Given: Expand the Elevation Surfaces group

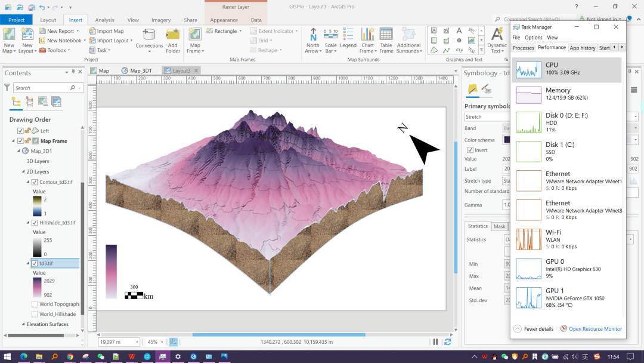Looking at the screenshot, I should click(x=23, y=324).
